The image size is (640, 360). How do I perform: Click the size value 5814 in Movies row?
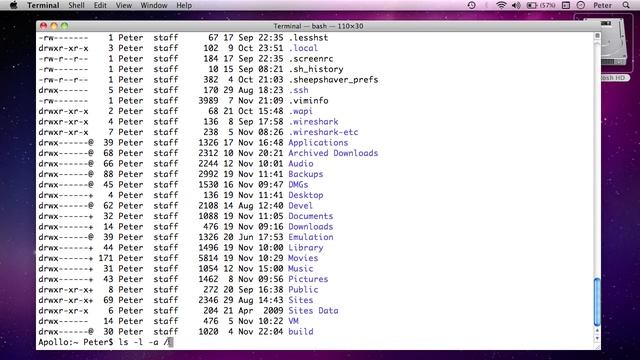point(208,258)
